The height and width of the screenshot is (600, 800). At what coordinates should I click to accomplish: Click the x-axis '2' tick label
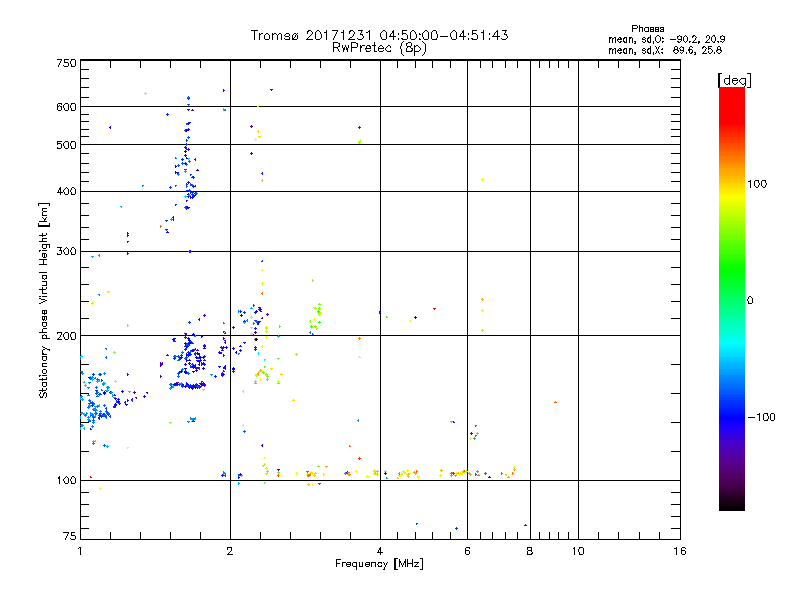pos(230,551)
